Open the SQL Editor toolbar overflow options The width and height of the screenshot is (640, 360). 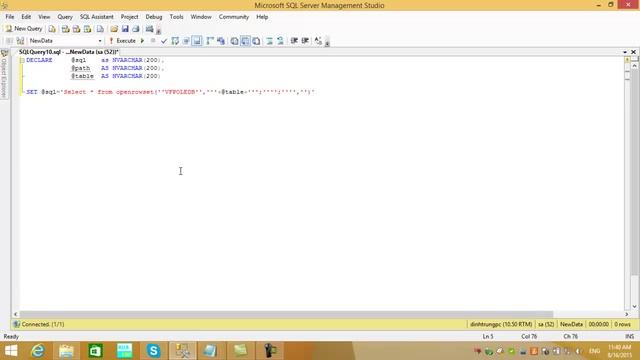[x=327, y=42]
